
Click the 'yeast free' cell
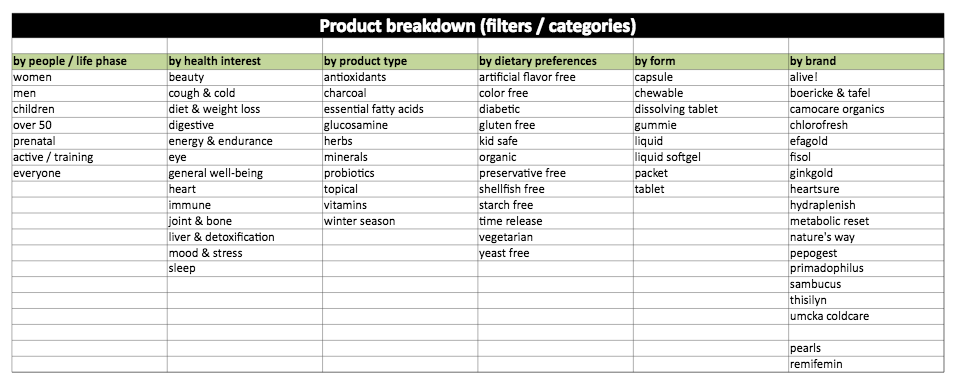coord(555,253)
